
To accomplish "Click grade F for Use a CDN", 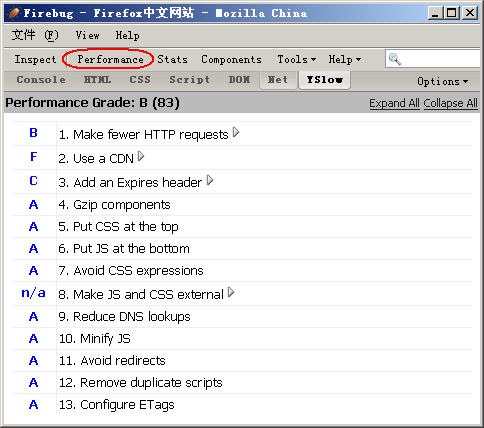I will click(x=33, y=157).
